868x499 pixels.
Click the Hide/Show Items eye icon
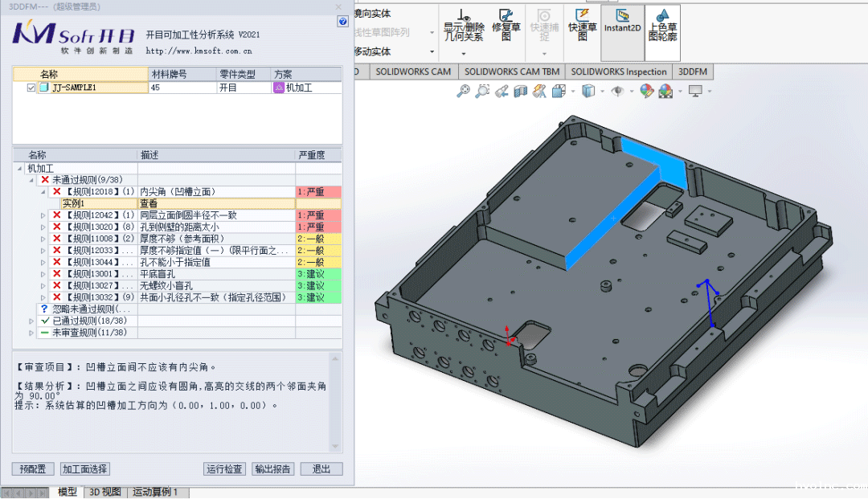click(617, 92)
